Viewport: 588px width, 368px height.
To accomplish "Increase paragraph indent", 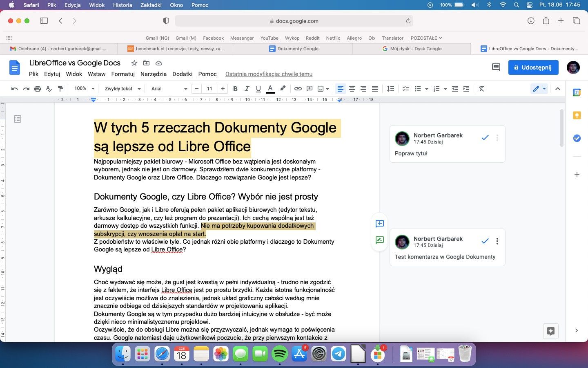I will (x=466, y=89).
